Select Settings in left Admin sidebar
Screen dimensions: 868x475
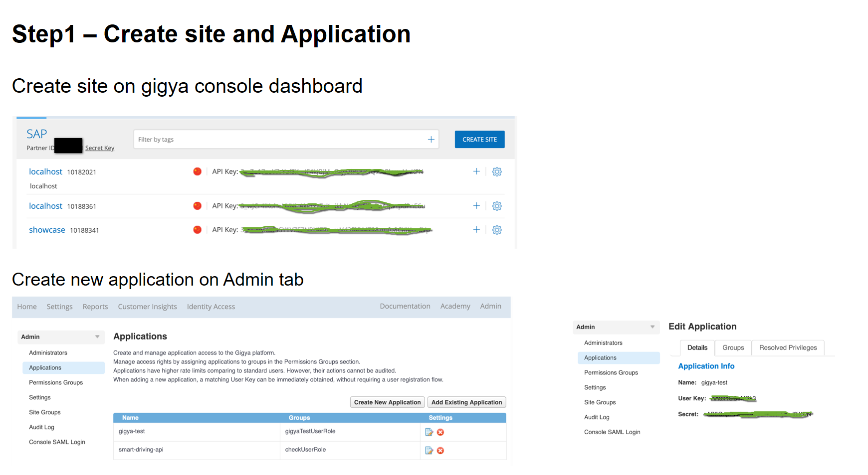(x=40, y=398)
